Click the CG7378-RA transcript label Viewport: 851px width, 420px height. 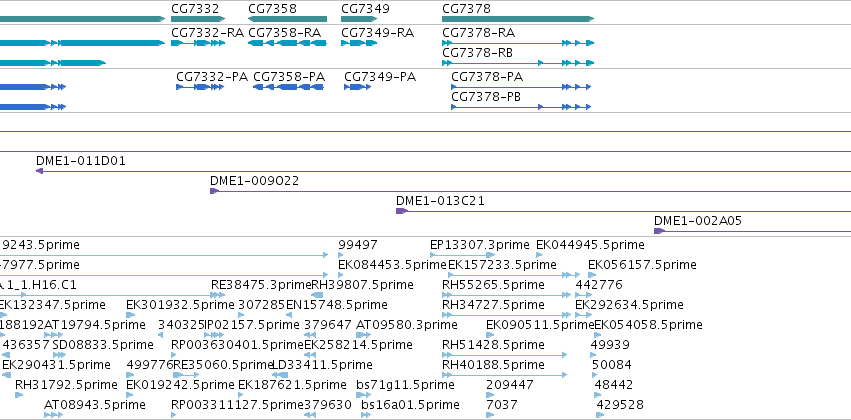pyautogui.click(x=478, y=33)
